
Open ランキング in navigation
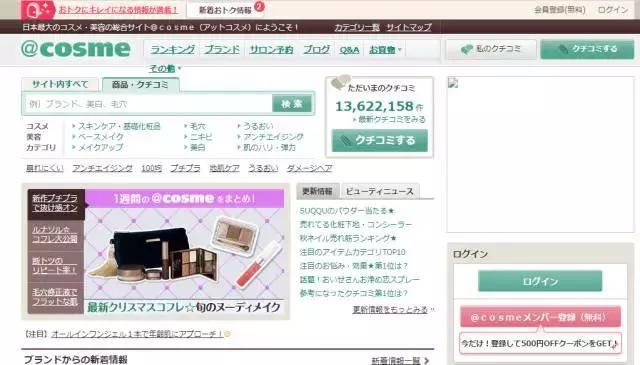click(x=173, y=49)
